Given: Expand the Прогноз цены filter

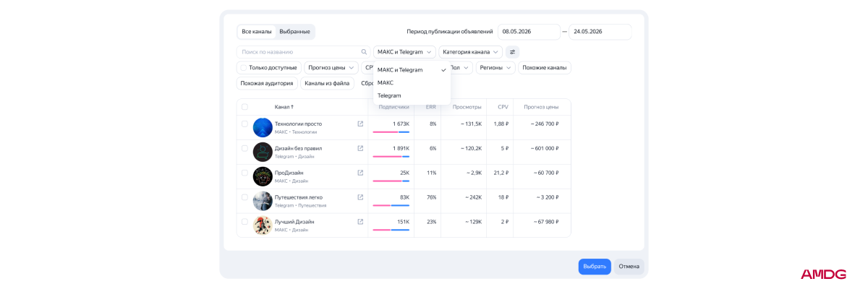Looking at the screenshot, I should 331,68.
